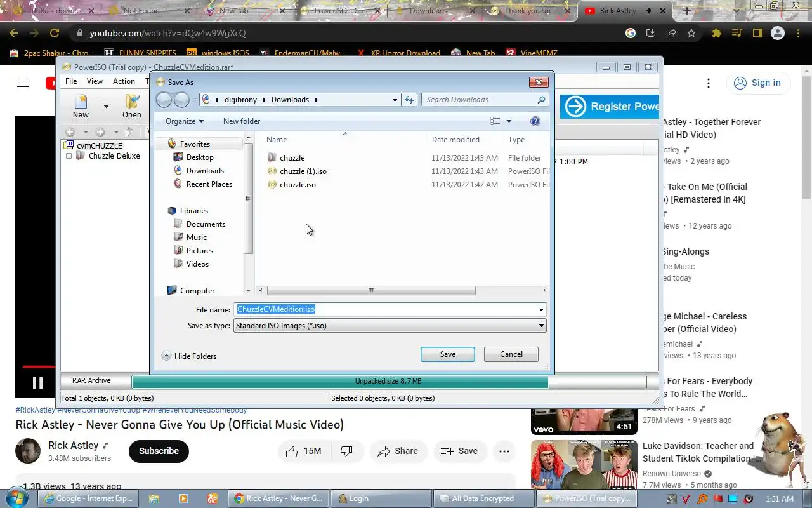This screenshot has height=508, width=812.
Task: Switch to the PowerISO Chrome tab
Action: [339, 11]
